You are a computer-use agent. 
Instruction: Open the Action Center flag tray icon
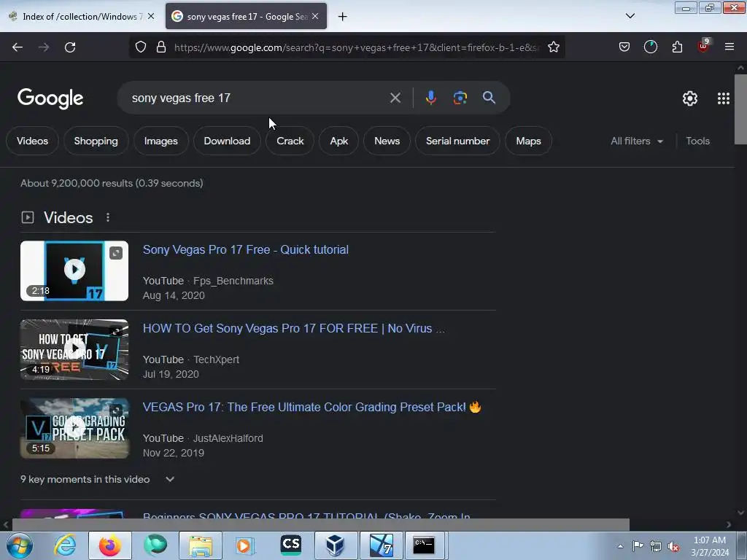(x=638, y=546)
